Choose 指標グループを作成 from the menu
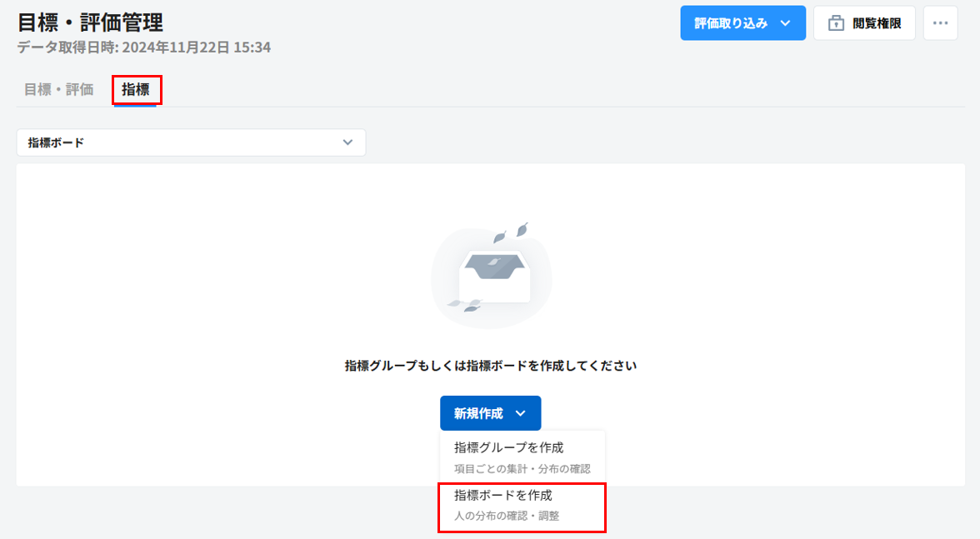The width and height of the screenshot is (980, 539). (508, 448)
